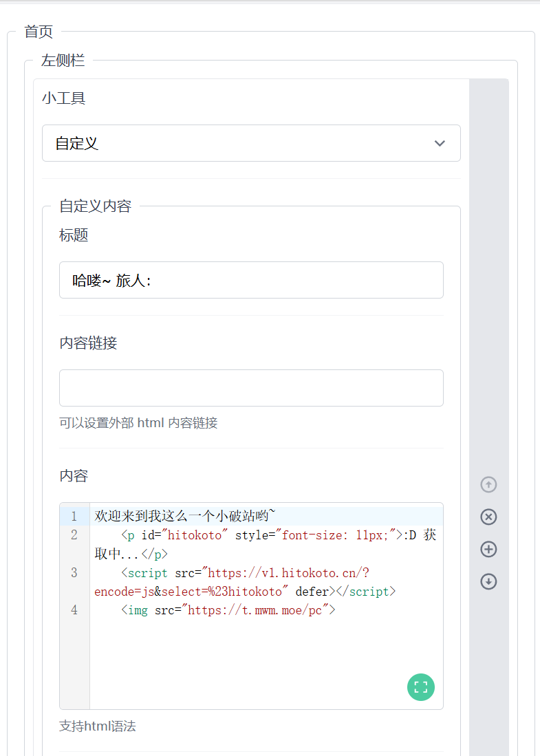Click hint 可以设置外部 html 内容链接
The height and width of the screenshot is (756, 540).
(x=138, y=423)
